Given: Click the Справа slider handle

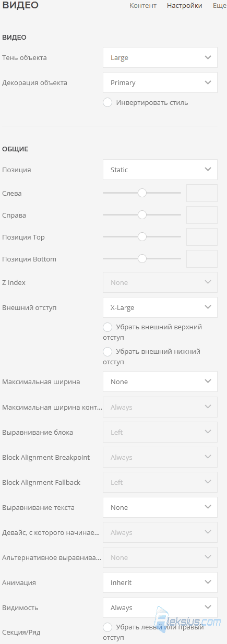Looking at the screenshot, I should 142,215.
